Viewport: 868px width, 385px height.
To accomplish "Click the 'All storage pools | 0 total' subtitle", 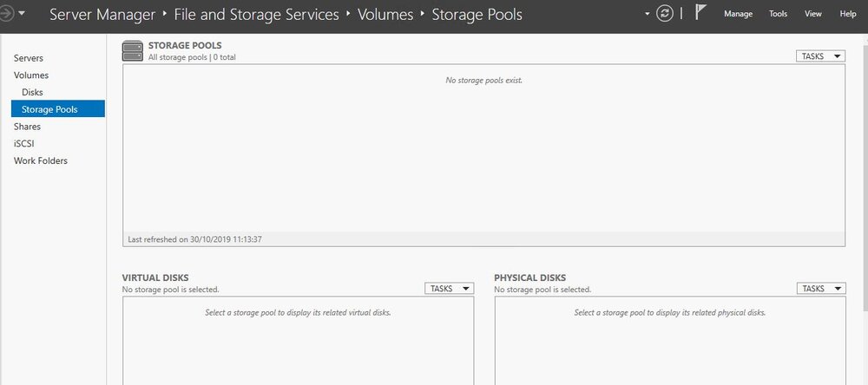I will [192, 57].
